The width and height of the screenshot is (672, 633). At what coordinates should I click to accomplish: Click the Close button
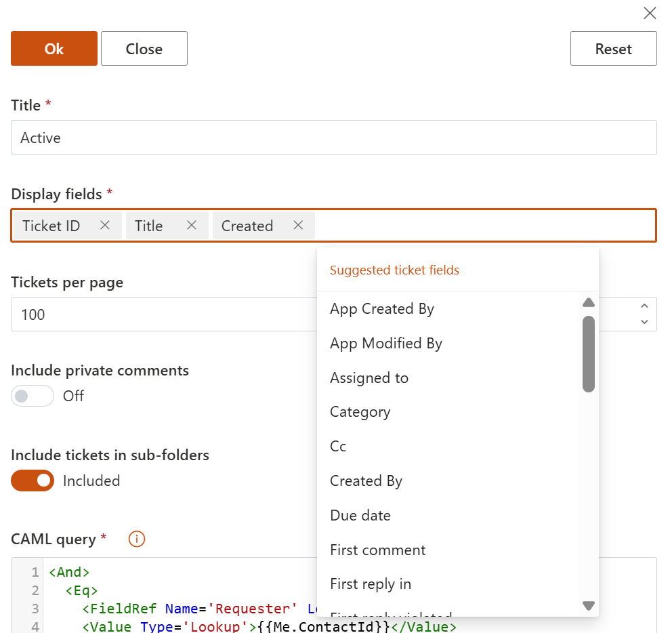[x=144, y=49]
